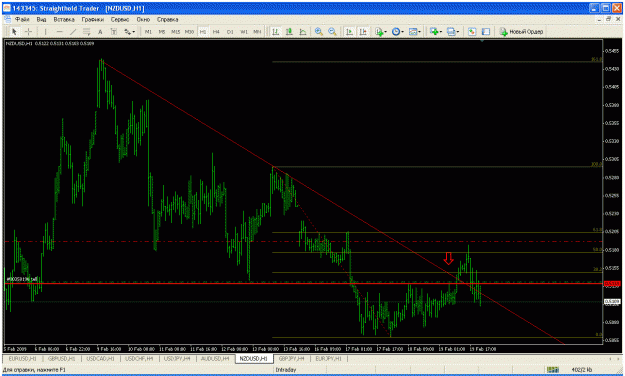Click the NZDUSD,H1 quote header in chart
625x376 pixels.
49,43
